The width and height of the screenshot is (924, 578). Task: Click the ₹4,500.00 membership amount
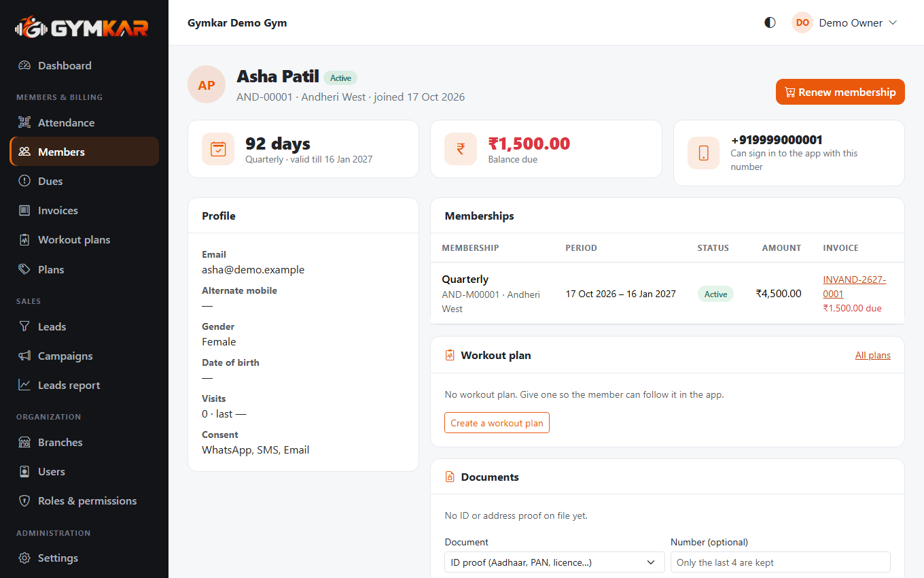(x=779, y=294)
